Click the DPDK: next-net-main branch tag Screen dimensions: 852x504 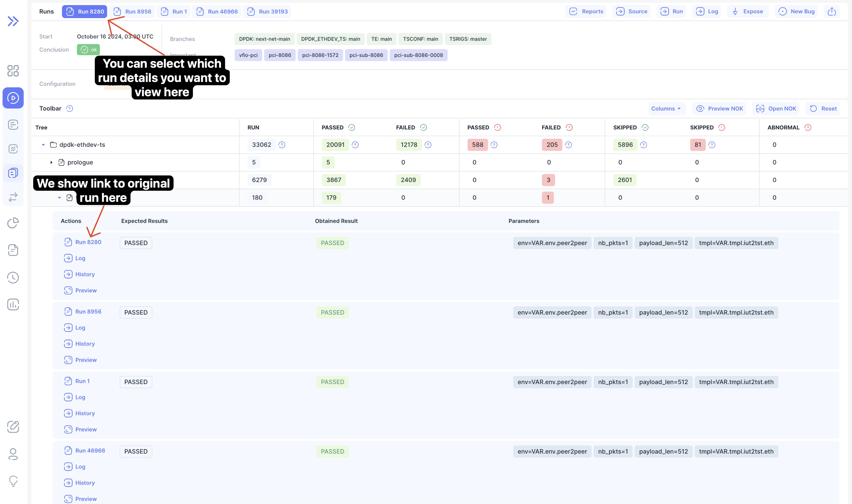264,39
